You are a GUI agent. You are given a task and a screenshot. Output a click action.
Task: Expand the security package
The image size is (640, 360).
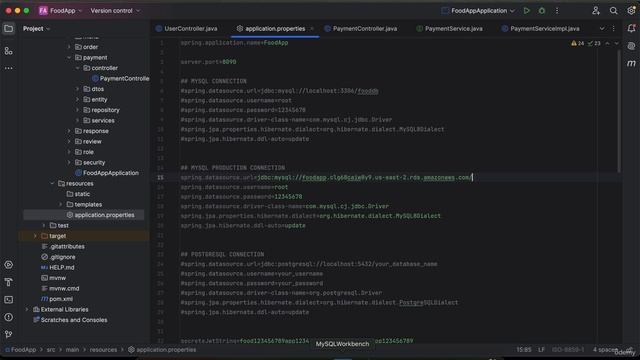click(x=69, y=162)
